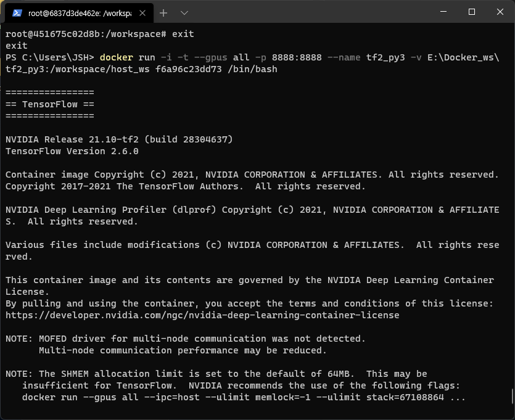515x420 pixels.
Task: Minimize the terminal window
Action: (443, 12)
